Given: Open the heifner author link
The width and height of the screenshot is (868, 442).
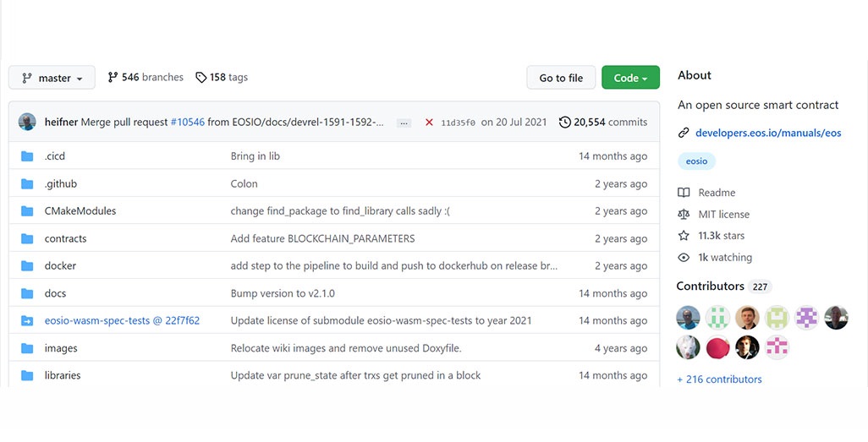Looking at the screenshot, I should coord(61,123).
